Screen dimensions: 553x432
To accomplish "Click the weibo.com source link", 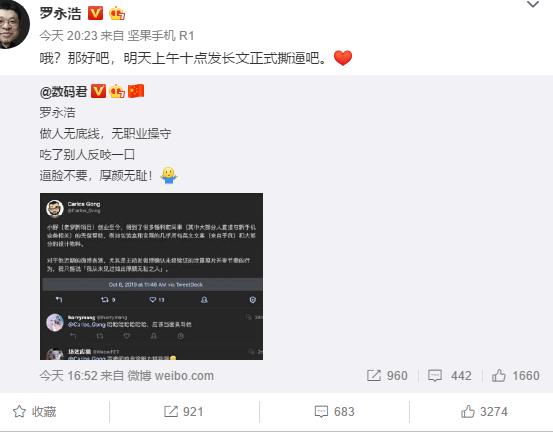I will 171,376.
